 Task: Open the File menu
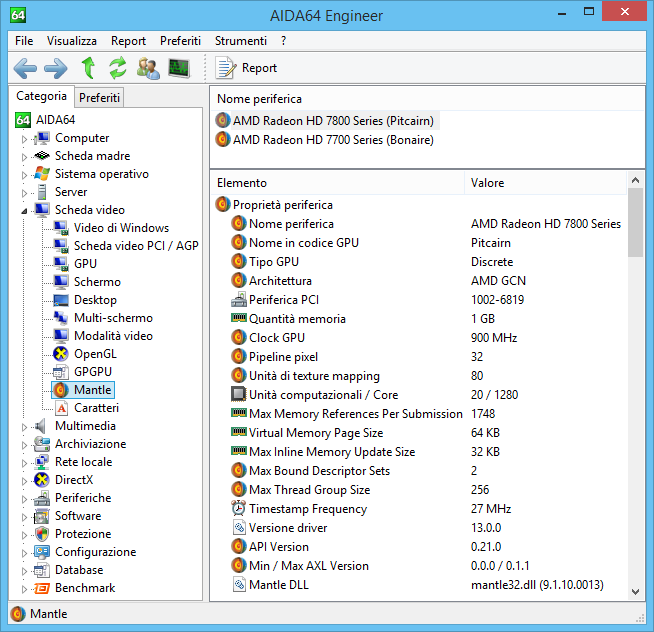pyautogui.click(x=24, y=41)
